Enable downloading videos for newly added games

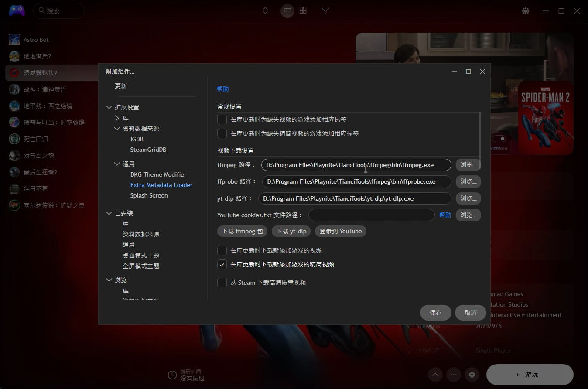pos(222,250)
